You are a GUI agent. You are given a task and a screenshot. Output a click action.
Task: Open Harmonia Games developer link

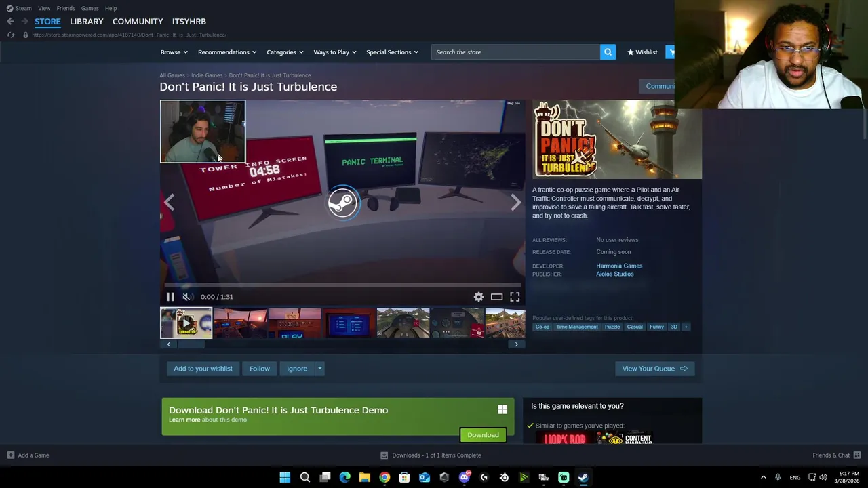(x=619, y=266)
